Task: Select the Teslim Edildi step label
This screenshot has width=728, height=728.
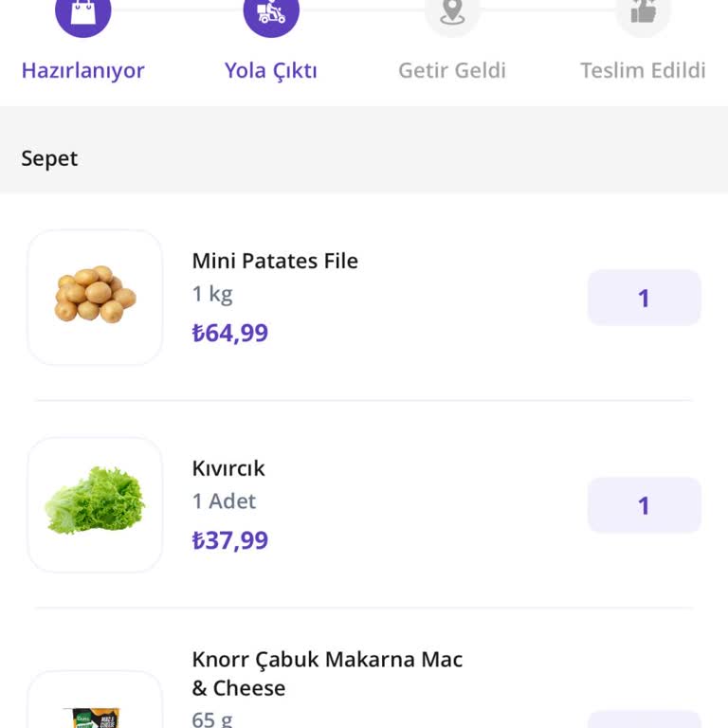Action: (643, 70)
